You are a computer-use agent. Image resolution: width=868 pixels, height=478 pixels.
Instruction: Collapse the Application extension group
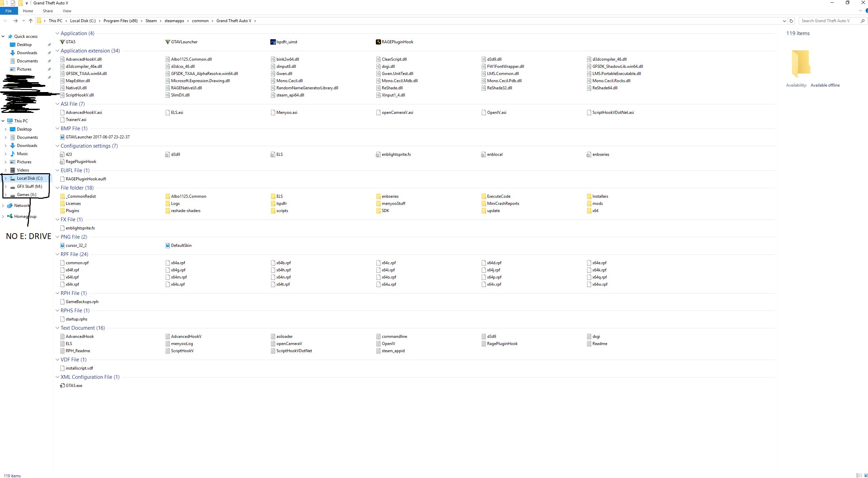tap(57, 51)
